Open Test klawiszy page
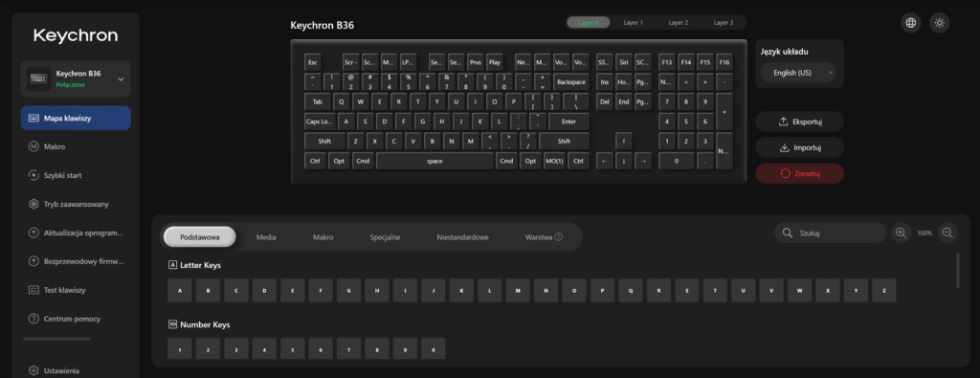The image size is (980, 378). (76, 290)
